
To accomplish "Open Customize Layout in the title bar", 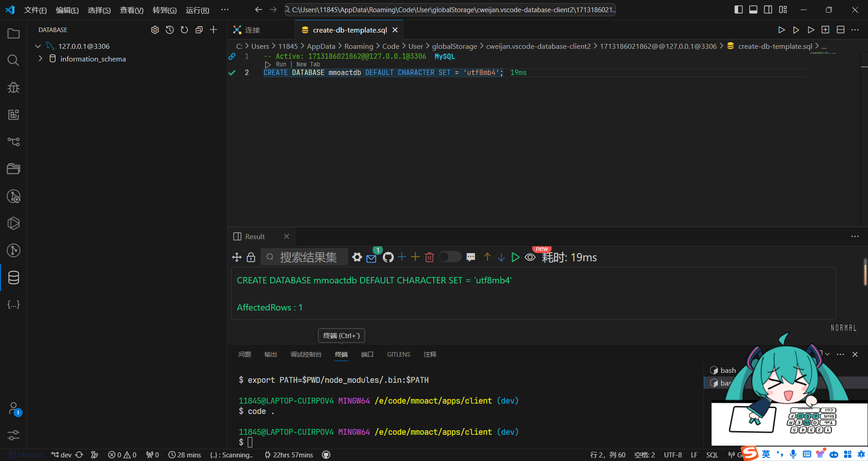I will tap(783, 9).
